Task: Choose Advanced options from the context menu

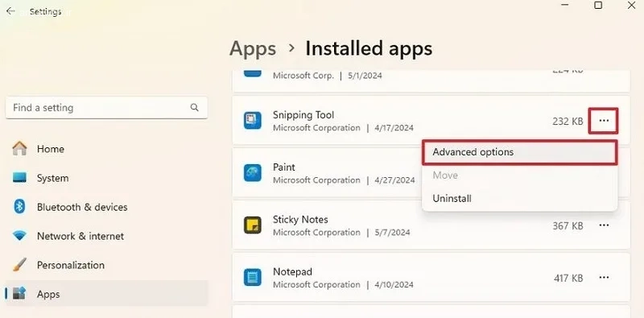Action: coord(519,152)
